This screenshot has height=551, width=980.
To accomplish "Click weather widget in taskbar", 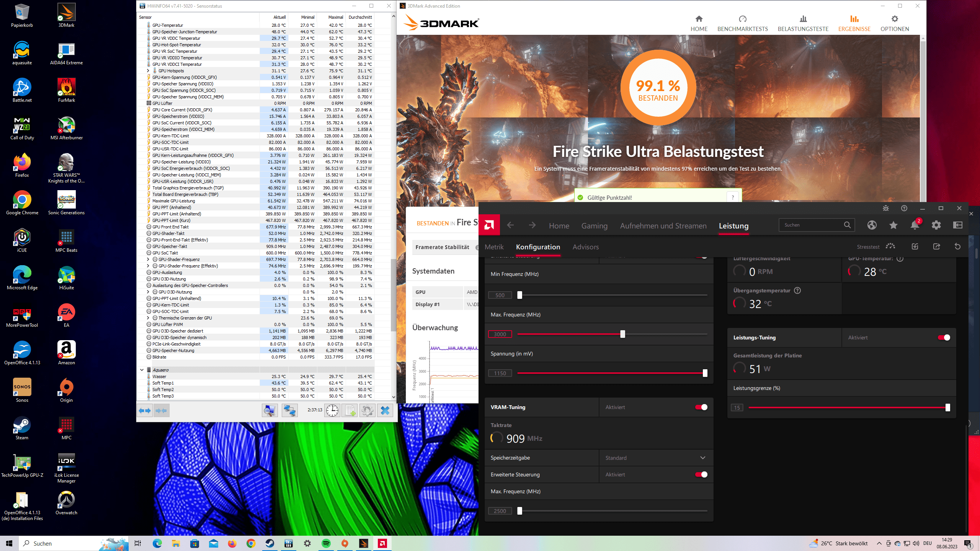I will click(838, 543).
